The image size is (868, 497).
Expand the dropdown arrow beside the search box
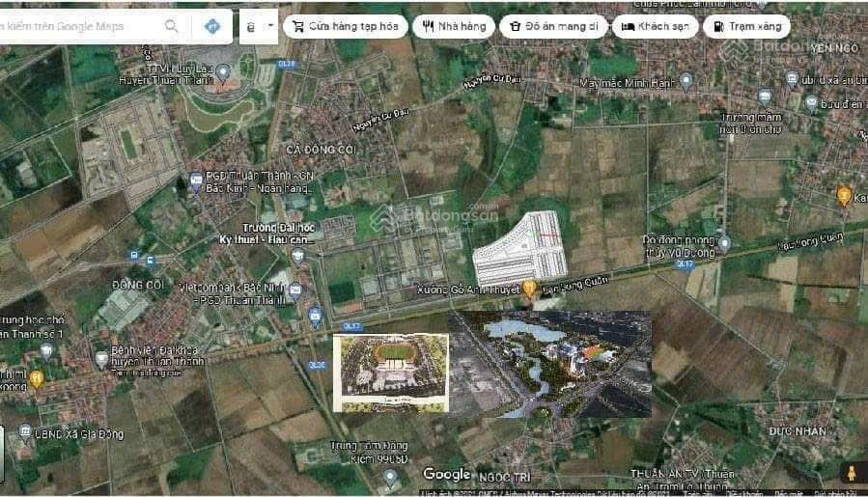coord(270,26)
